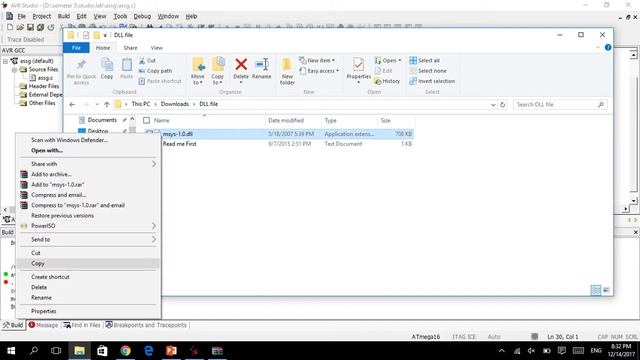The width and height of the screenshot is (640, 360).
Task: Open Microsoft Edge from the taskbar
Action: point(149,351)
